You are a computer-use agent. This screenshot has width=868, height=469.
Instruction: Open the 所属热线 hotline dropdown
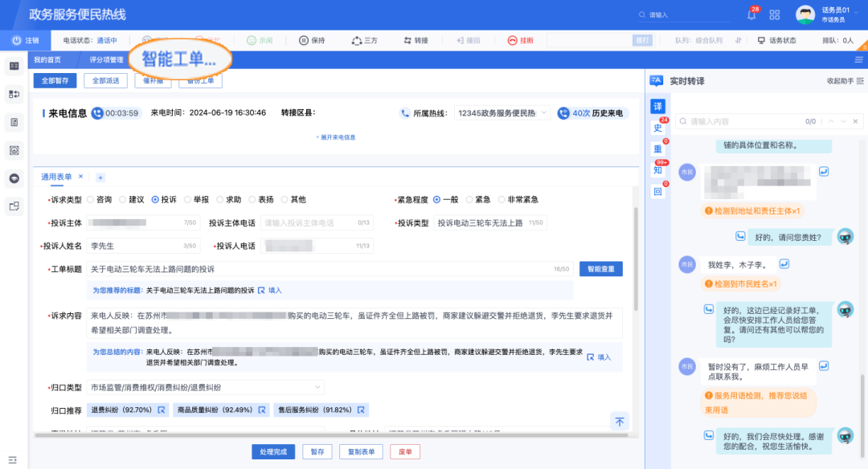(502, 113)
